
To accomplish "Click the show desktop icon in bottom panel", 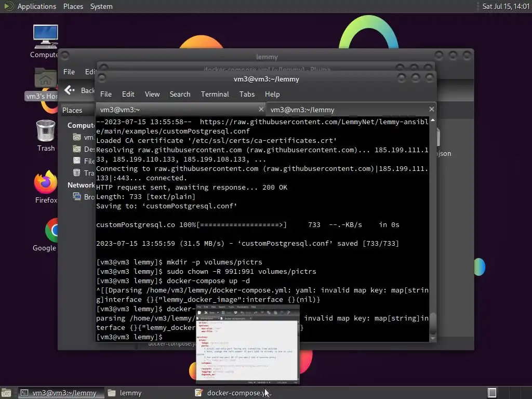I will click(6, 393).
